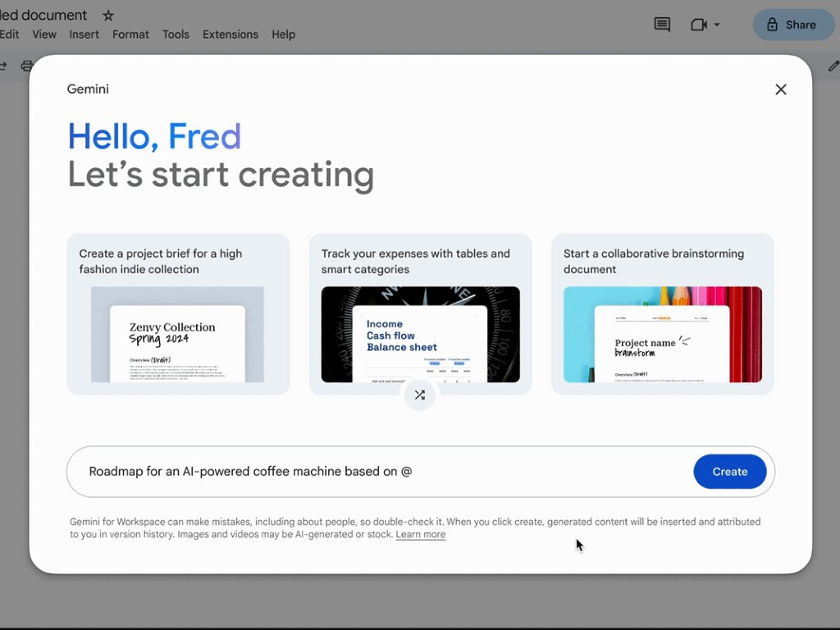Close the Gemini dialog with the X
Screen dimensions: 840x630
(x=781, y=89)
